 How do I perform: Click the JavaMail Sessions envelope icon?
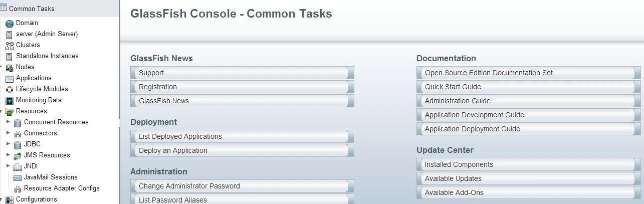click(18, 177)
